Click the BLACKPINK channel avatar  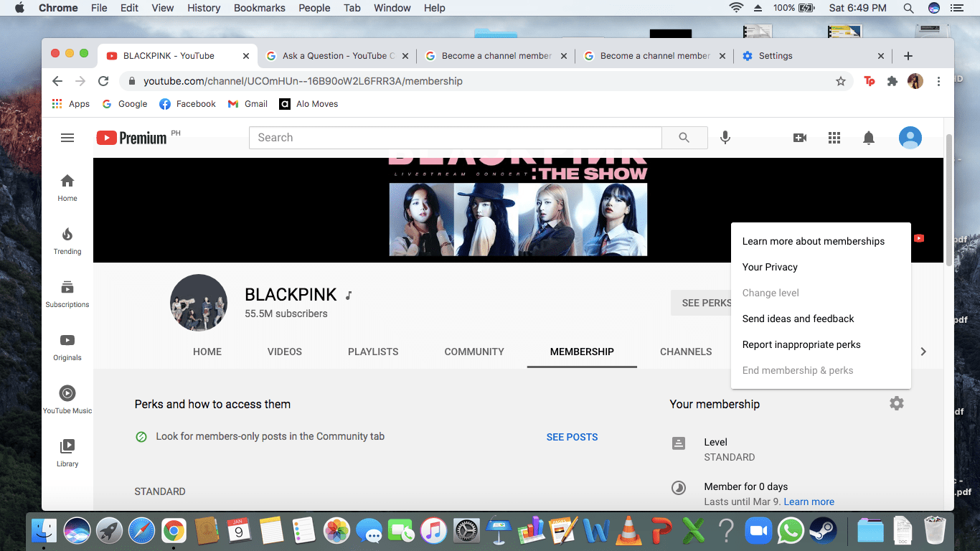(x=199, y=303)
